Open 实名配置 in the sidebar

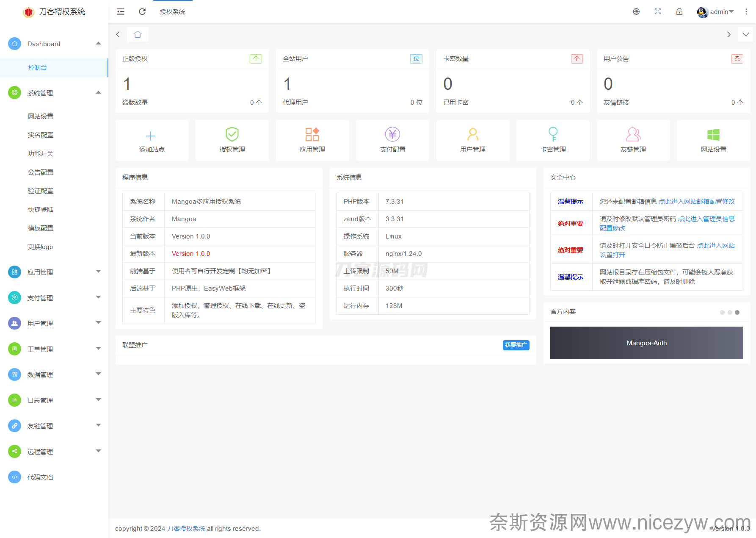click(x=54, y=135)
